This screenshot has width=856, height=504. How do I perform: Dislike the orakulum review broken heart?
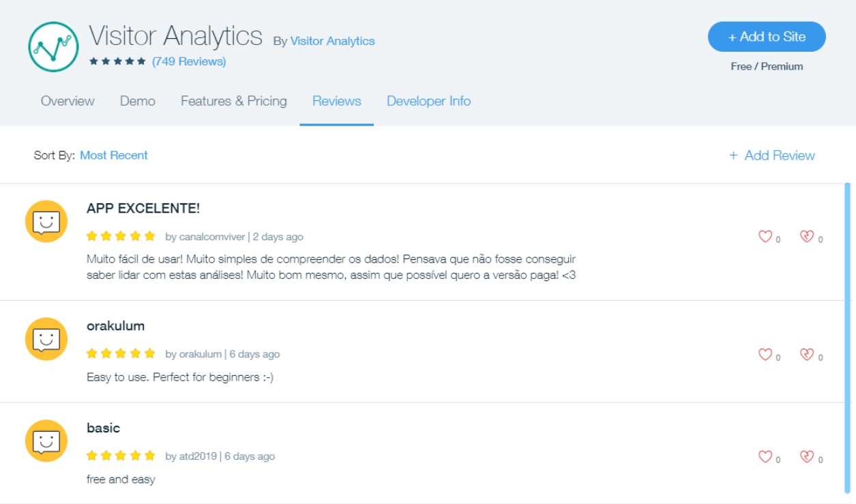(807, 355)
